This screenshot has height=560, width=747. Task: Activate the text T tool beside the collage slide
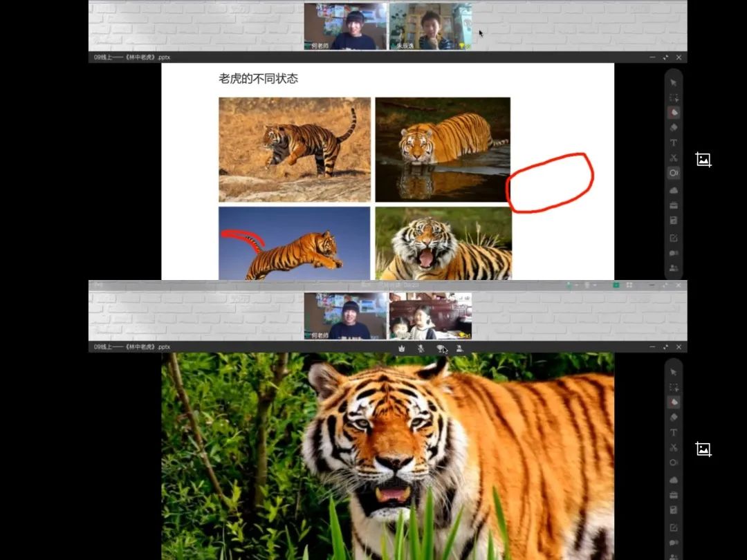pos(674,142)
